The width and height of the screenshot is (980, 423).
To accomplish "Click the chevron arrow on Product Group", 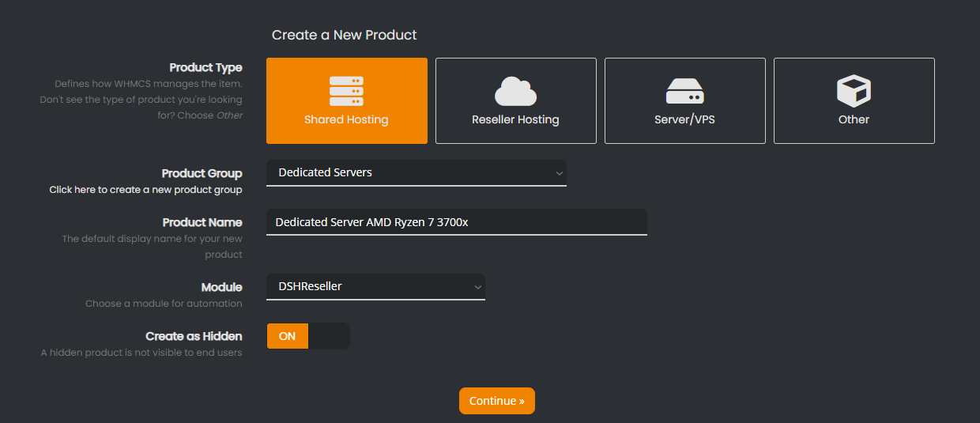I will tap(559, 173).
